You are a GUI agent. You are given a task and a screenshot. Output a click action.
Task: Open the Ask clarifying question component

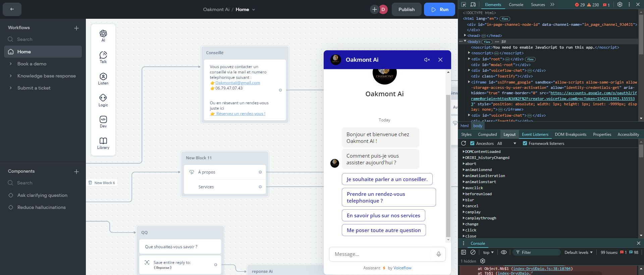coord(43,195)
